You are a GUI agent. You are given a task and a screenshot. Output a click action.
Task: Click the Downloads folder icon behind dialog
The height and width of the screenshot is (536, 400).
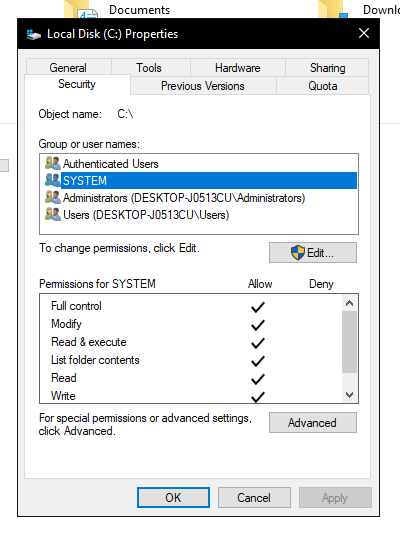[x=333, y=9]
